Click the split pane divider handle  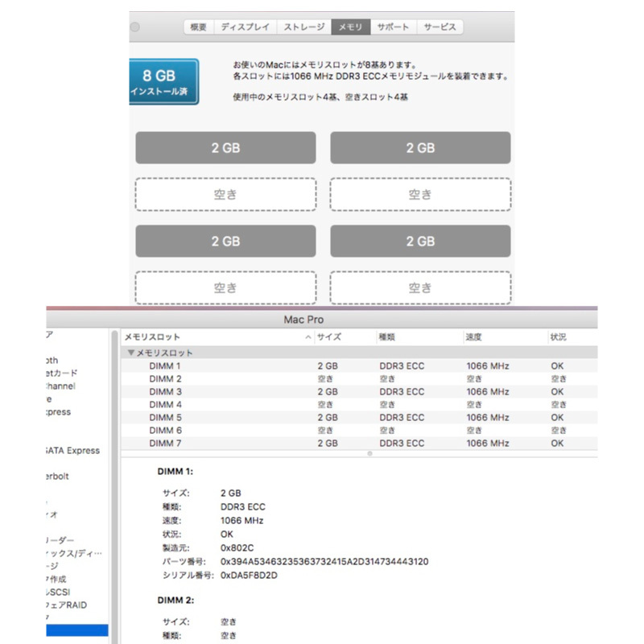pos(369,454)
